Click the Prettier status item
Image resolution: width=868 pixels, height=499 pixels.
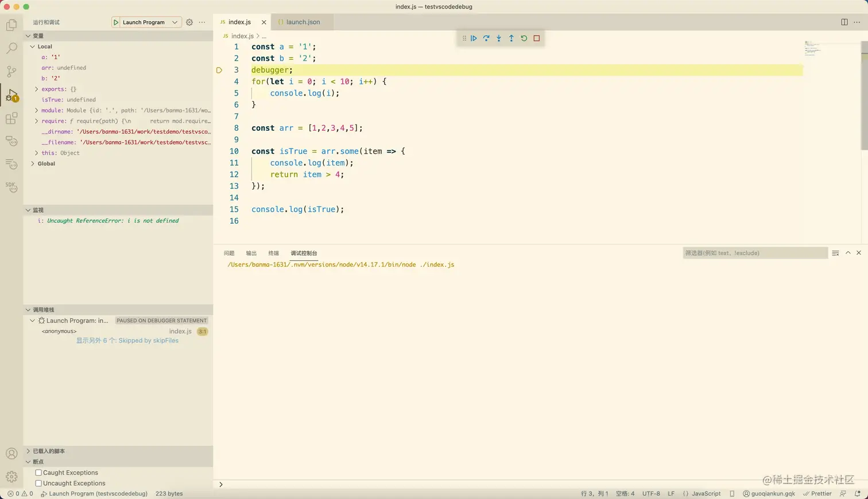(817, 493)
